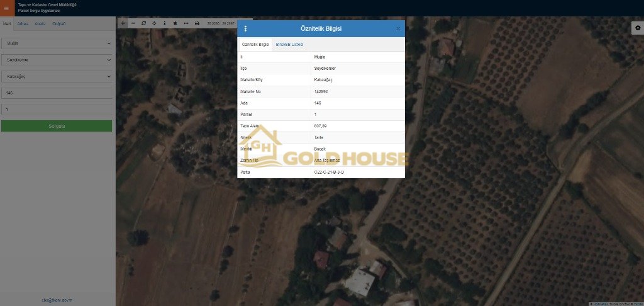Expand the district dropdown showing Seydikemer
The image size is (644, 306).
[57, 60]
